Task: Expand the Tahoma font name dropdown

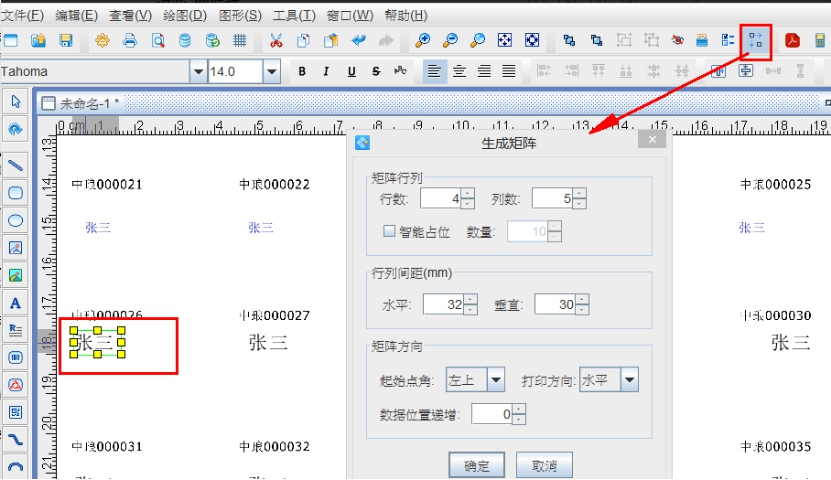Action: [197, 71]
